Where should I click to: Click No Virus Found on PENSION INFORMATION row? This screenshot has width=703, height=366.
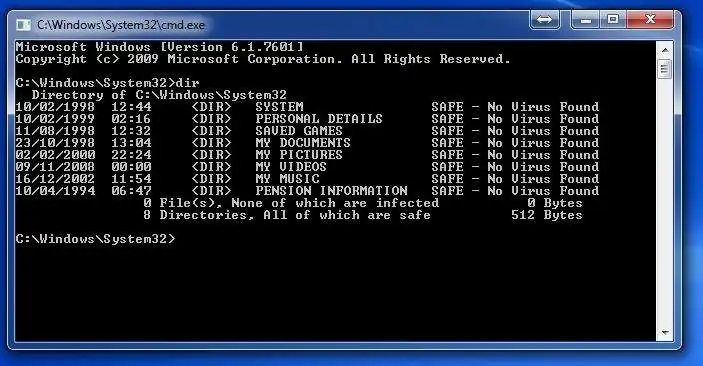543,191
